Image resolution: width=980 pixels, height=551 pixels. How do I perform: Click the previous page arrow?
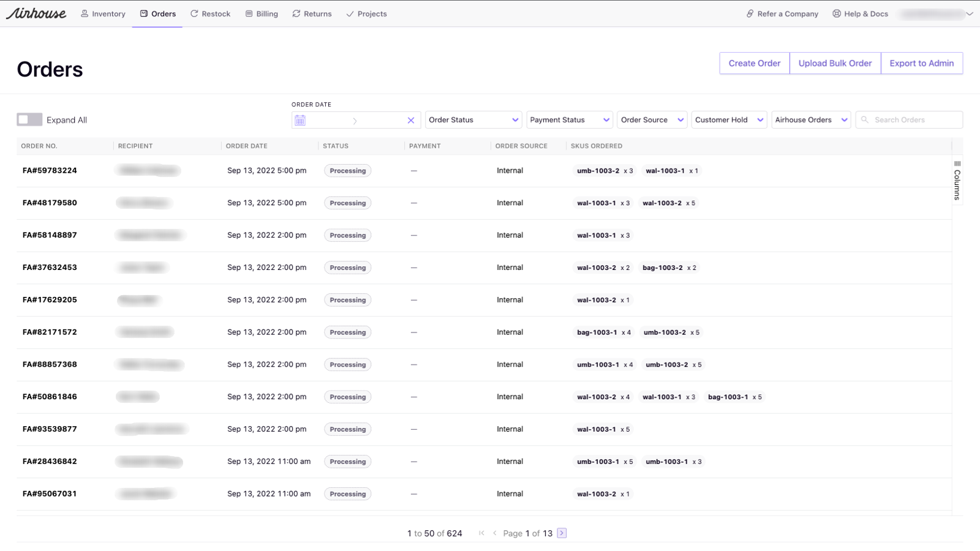495,533
